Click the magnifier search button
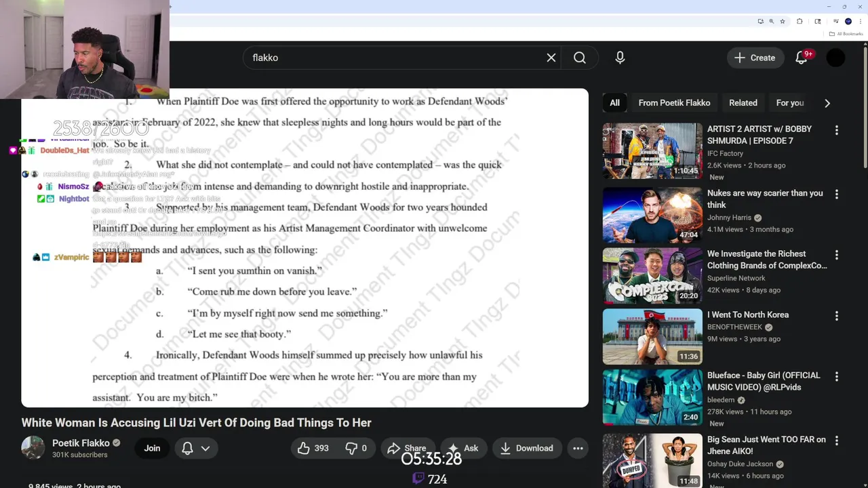868x488 pixels. click(x=580, y=58)
